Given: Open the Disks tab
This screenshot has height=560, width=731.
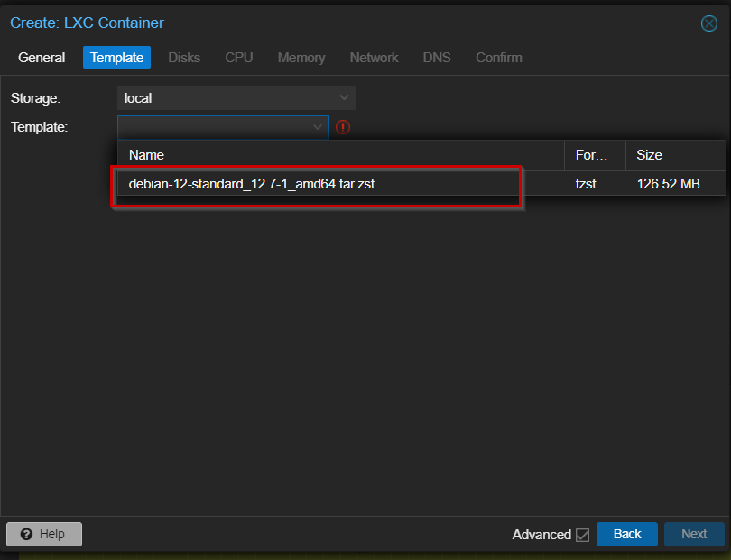Looking at the screenshot, I should pos(184,58).
